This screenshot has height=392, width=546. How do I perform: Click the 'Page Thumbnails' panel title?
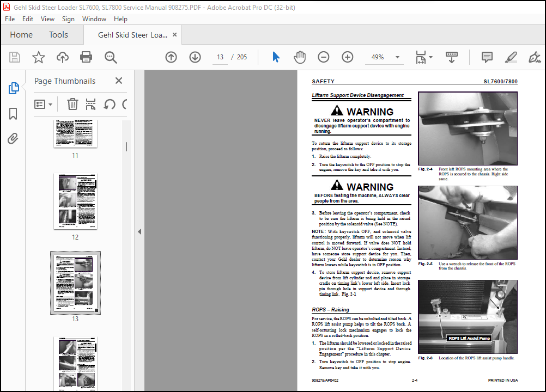[x=65, y=81]
